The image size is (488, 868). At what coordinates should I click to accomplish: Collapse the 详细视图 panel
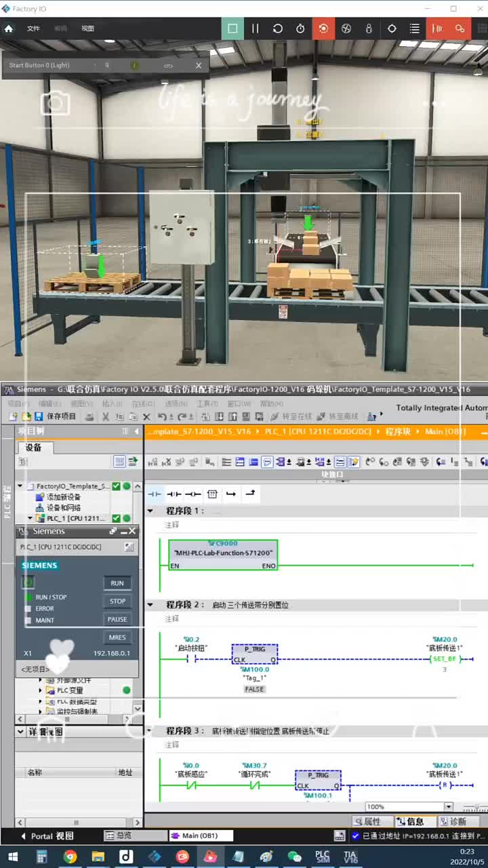(x=20, y=732)
